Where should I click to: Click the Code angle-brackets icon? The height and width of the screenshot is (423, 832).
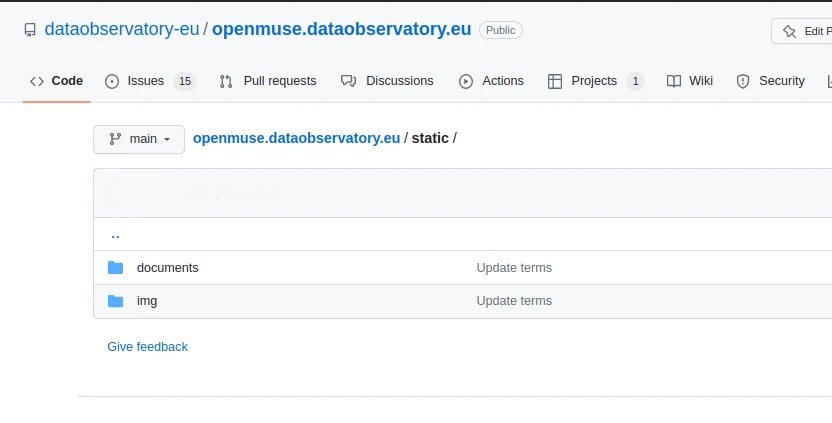pos(37,81)
